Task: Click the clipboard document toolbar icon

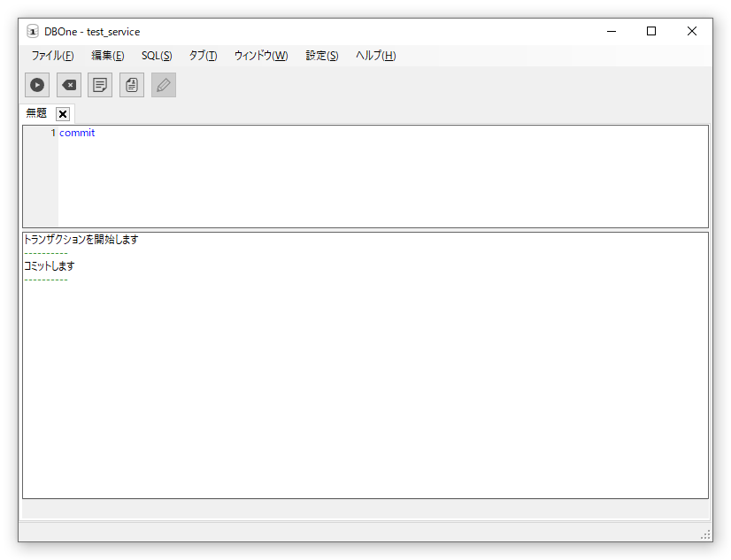Action: pos(132,85)
